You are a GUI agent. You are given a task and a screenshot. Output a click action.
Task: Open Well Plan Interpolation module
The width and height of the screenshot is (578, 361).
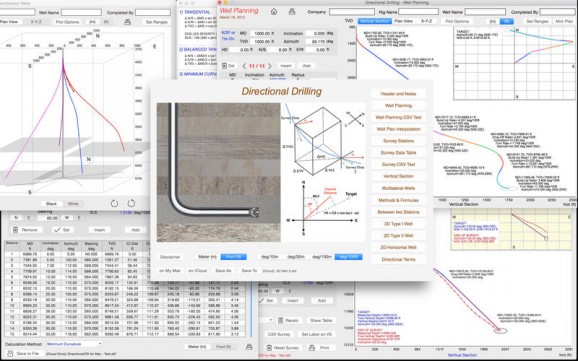pos(398,129)
